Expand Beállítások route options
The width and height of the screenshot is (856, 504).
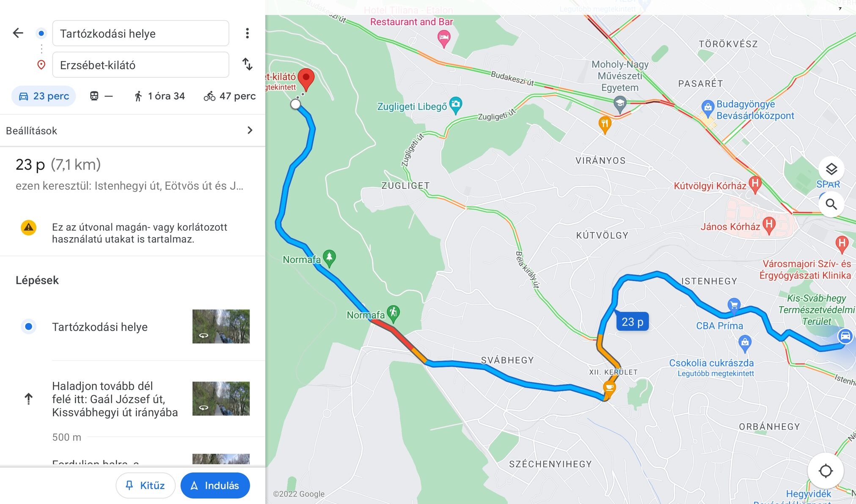(132, 131)
